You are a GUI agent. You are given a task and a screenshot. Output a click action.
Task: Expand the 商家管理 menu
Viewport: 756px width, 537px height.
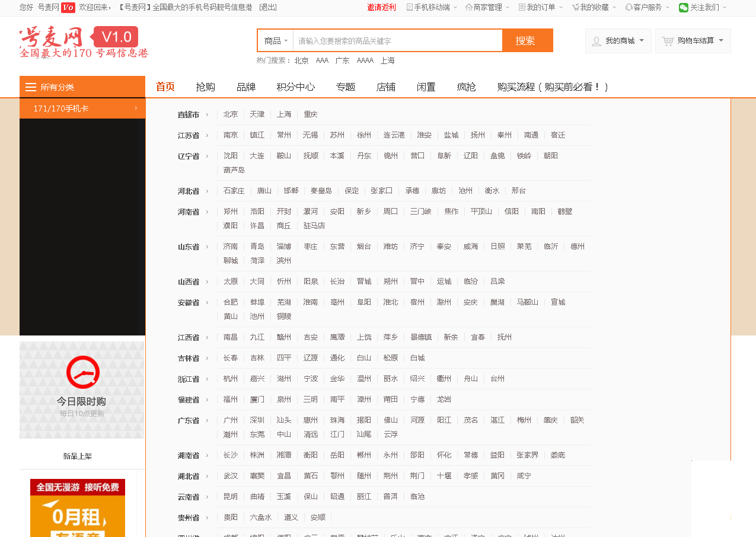click(487, 7)
